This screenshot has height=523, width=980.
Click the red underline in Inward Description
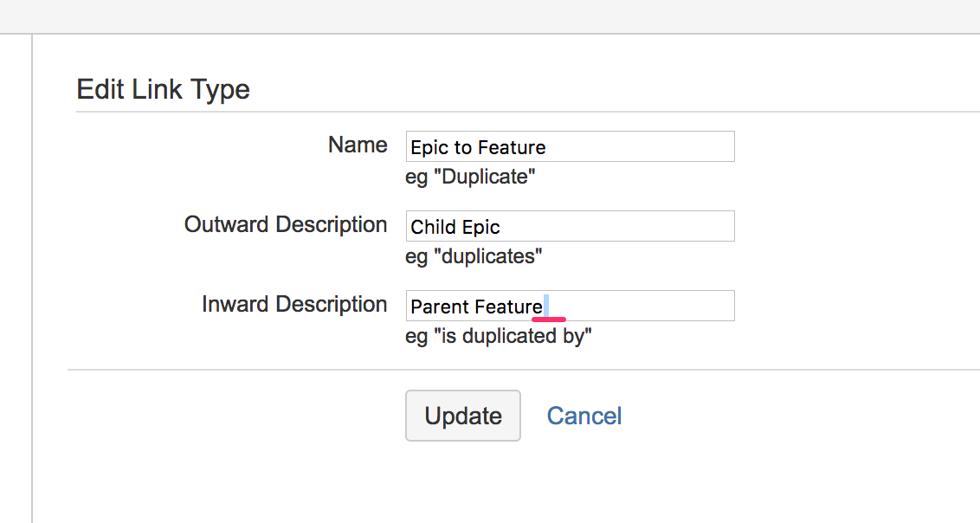pos(549,319)
